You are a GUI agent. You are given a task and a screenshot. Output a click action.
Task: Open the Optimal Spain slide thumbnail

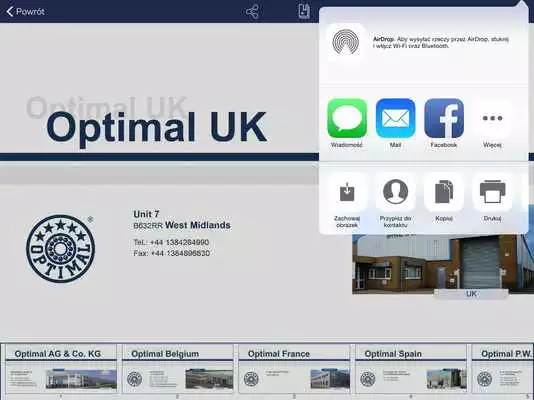411,369
